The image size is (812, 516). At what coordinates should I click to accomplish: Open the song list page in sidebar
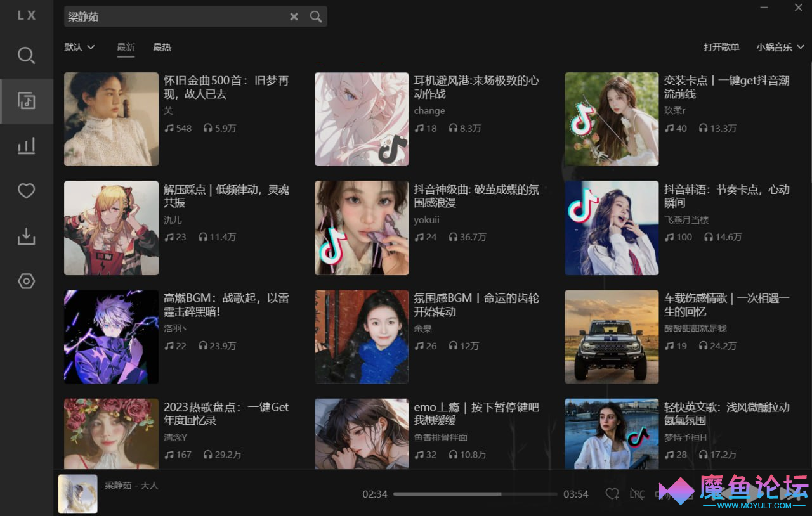[26, 101]
